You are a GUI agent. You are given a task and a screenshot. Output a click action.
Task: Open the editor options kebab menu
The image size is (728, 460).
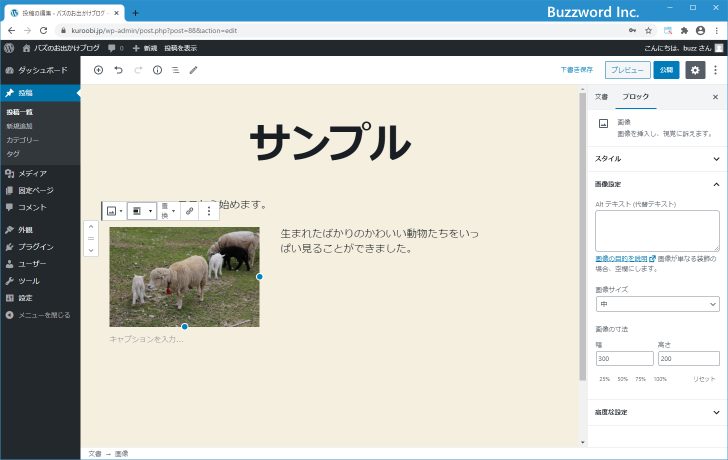click(x=715, y=70)
